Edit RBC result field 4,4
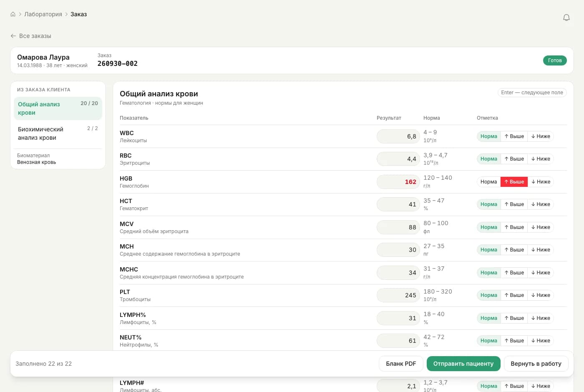This screenshot has width=584, height=392. (x=398, y=159)
